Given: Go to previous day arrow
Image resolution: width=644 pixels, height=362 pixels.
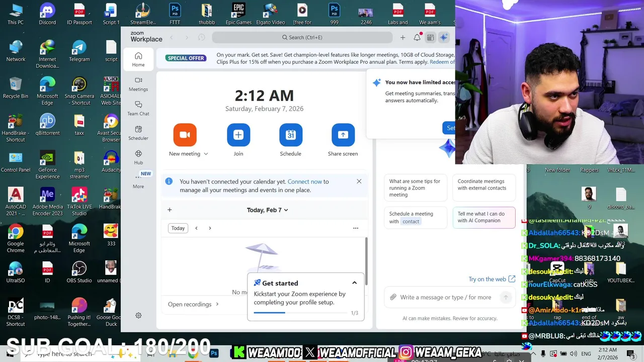Looking at the screenshot, I should pos(196,228).
